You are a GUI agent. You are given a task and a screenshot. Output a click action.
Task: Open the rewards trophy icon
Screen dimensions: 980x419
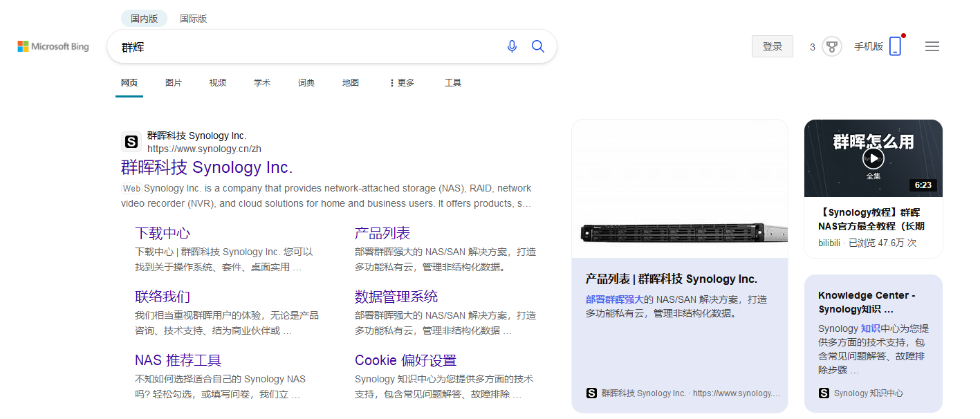point(832,47)
